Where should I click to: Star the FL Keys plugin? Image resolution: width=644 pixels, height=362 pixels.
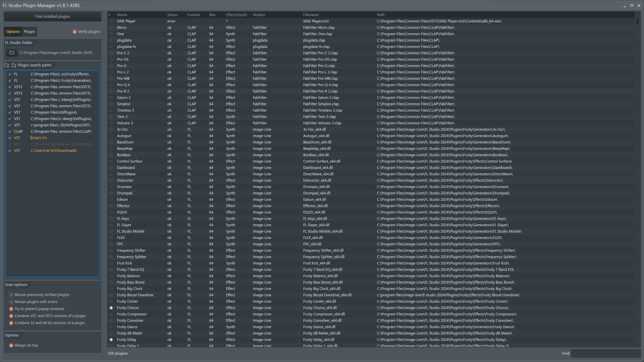tap(111, 219)
